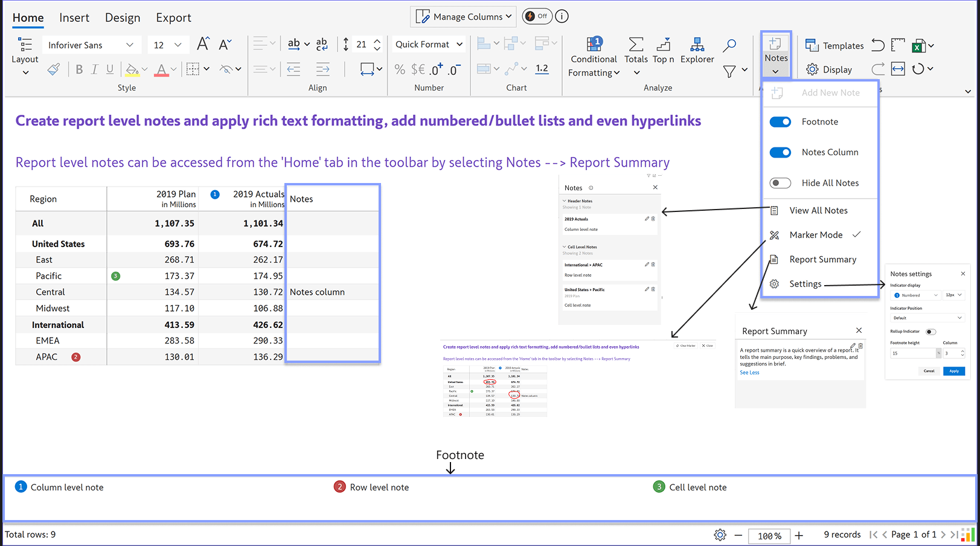Disable the Notes Column toggle
Viewport: 980px width, 546px height.
780,152
